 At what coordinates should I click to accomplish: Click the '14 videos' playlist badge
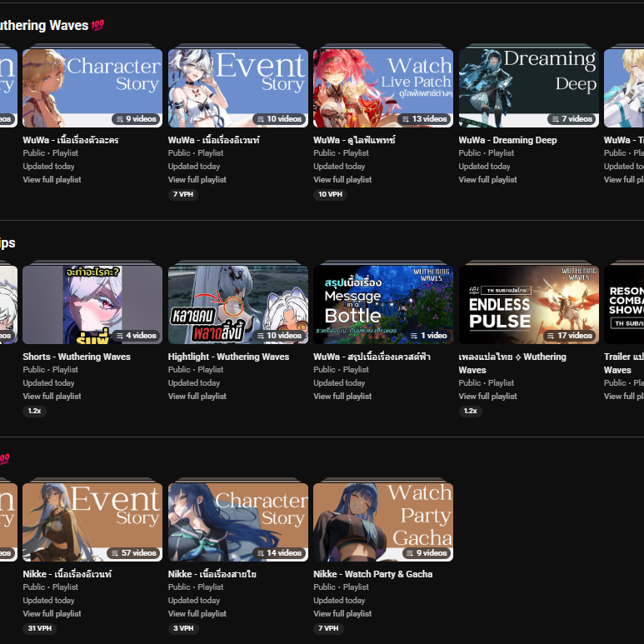pyautogui.click(x=279, y=553)
